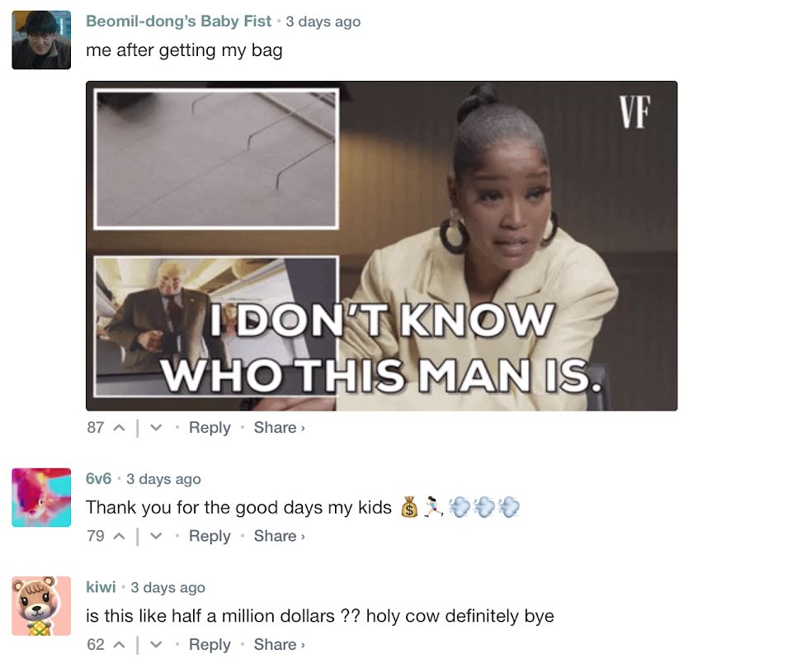Image resolution: width=792 pixels, height=672 pixels.
Task: Expand Share options under the GIF comment
Action: (x=280, y=428)
